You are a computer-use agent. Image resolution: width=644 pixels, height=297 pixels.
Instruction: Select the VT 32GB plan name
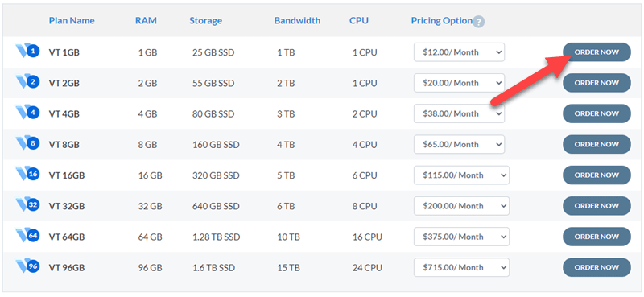pos(67,207)
